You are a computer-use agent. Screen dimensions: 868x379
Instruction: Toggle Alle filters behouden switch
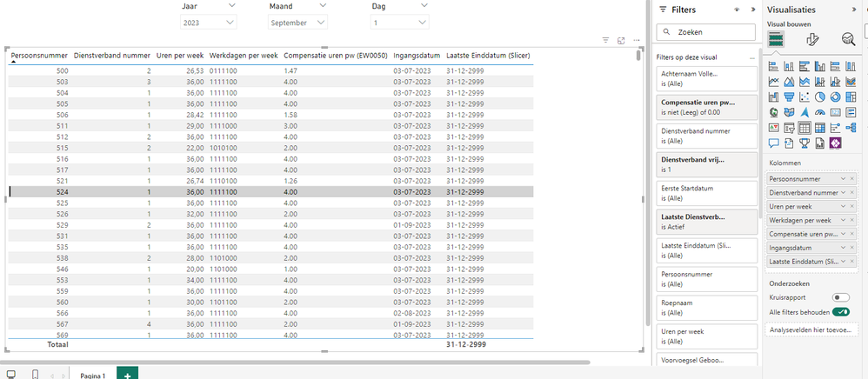[841, 312]
